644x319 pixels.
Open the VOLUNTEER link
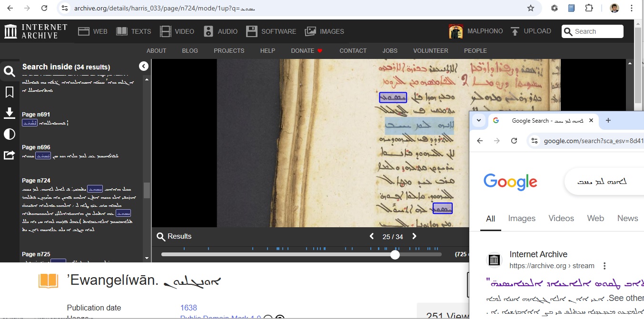point(430,50)
